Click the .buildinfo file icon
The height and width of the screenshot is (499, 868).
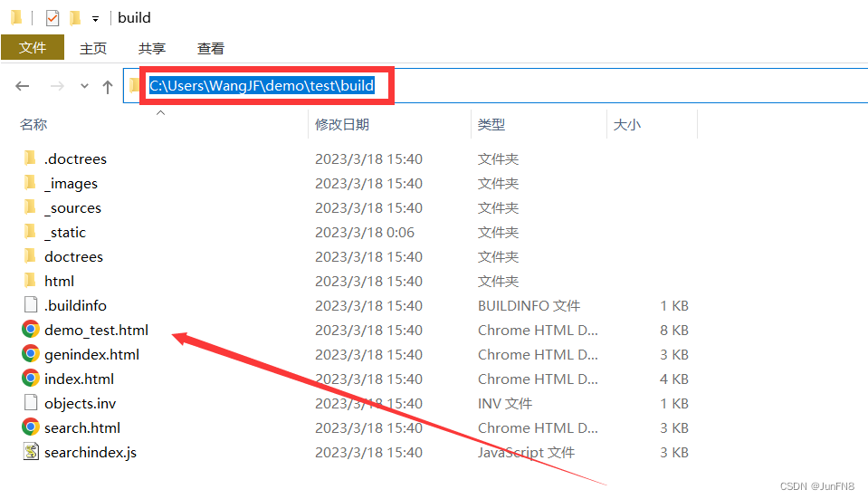click(x=31, y=304)
